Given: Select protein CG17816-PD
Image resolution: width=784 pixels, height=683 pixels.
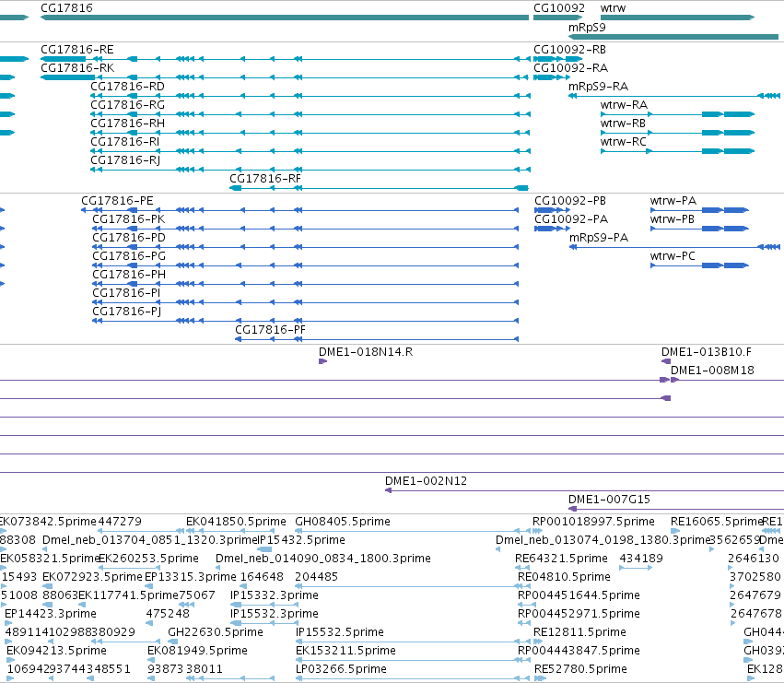Looking at the screenshot, I should click(x=129, y=238).
